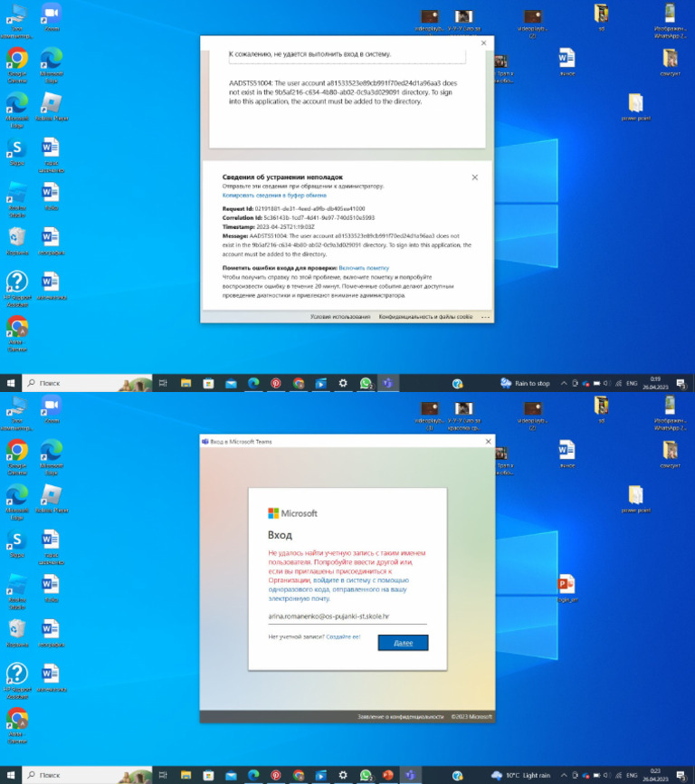Click volume speaker icon in upper taskbar tray

click(x=606, y=384)
